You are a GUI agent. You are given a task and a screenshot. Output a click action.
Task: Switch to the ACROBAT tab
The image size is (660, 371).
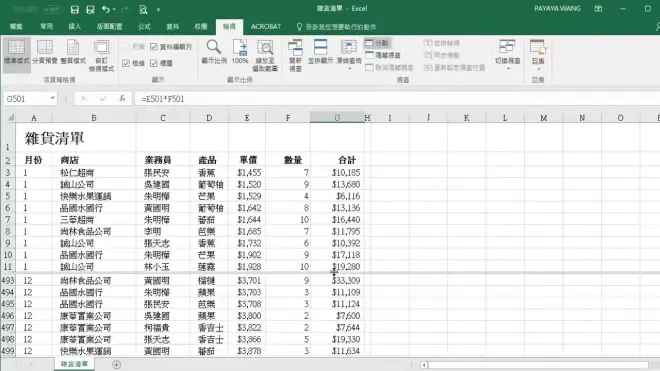coord(266,27)
